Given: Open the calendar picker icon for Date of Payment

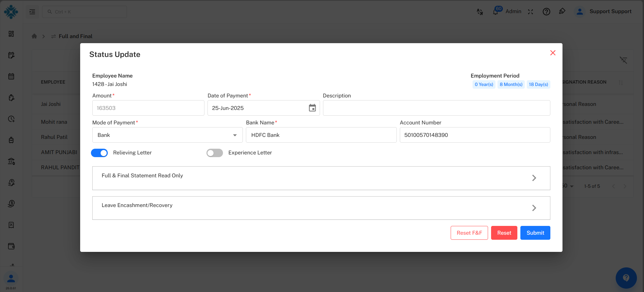Looking at the screenshot, I should [x=312, y=108].
